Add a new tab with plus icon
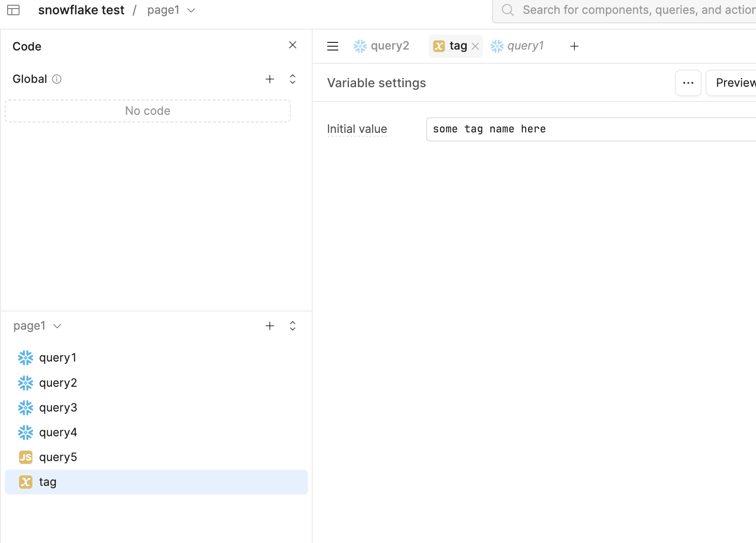 [x=574, y=46]
